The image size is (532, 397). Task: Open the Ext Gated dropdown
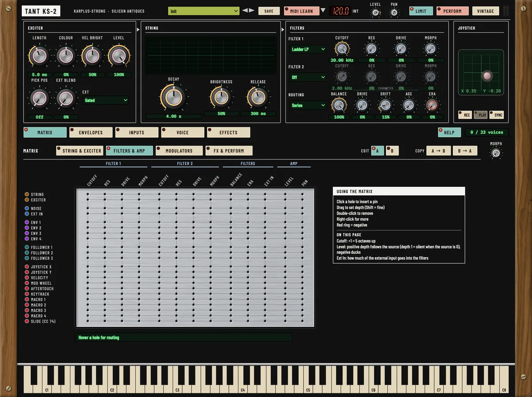[106, 100]
